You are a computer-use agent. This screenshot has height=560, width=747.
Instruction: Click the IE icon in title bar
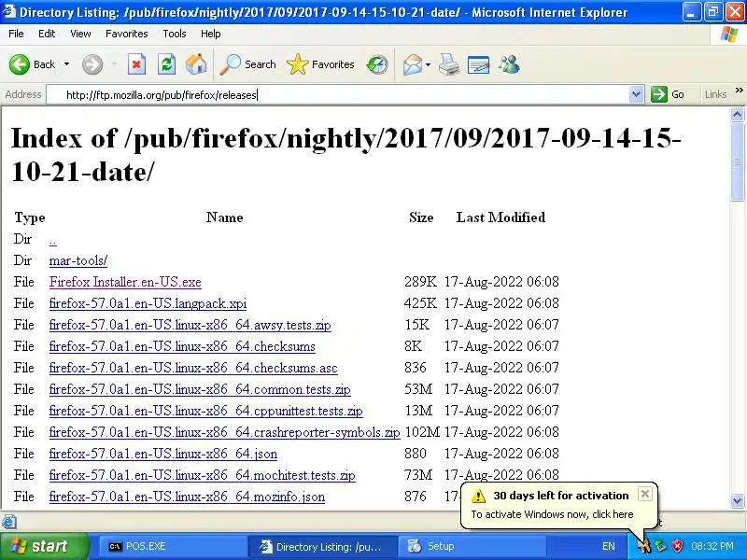[x=9, y=11]
